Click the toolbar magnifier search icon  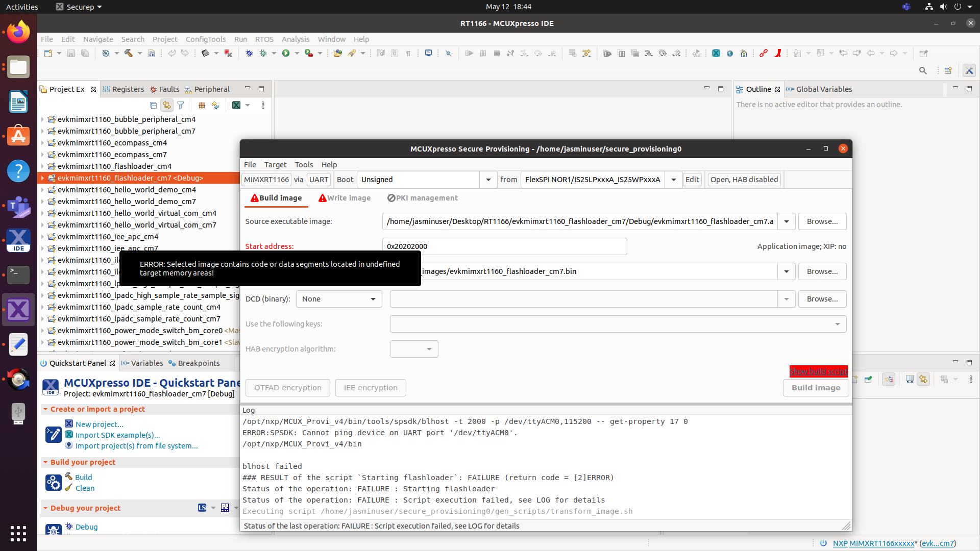pos(923,71)
